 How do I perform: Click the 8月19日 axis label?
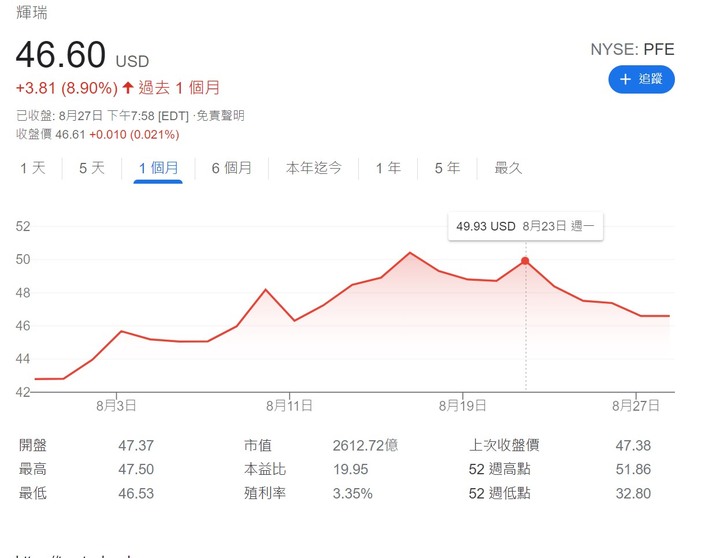point(462,406)
